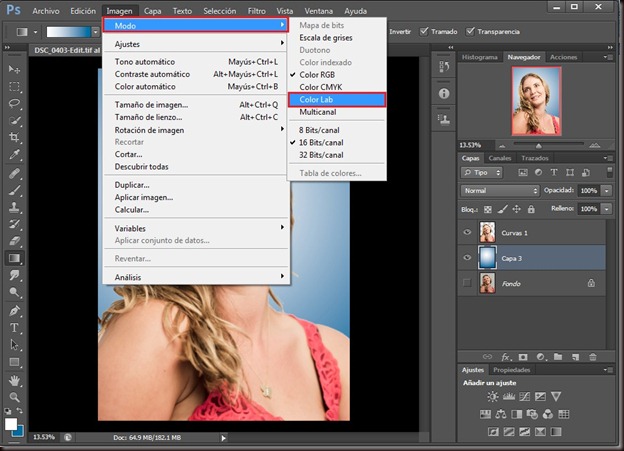The image size is (624, 451).
Task: Select the Spot Healing Brush tool
Action: coord(14,174)
